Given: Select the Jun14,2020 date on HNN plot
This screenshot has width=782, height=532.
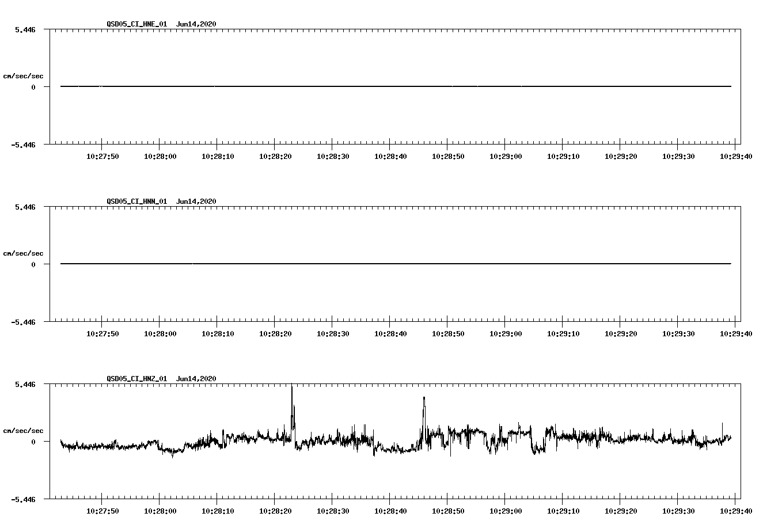Looking at the screenshot, I should pos(196,201).
